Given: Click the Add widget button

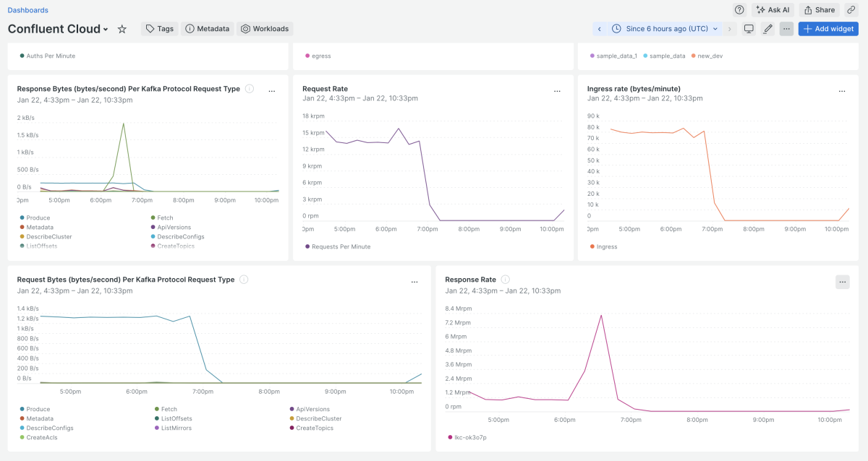Looking at the screenshot, I should [x=828, y=29].
